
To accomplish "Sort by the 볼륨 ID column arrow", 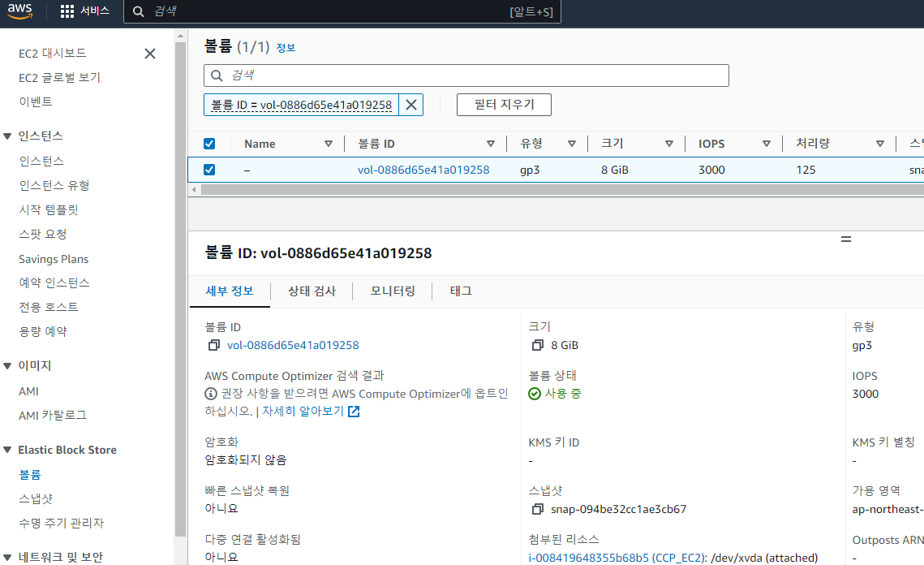I will (x=490, y=144).
